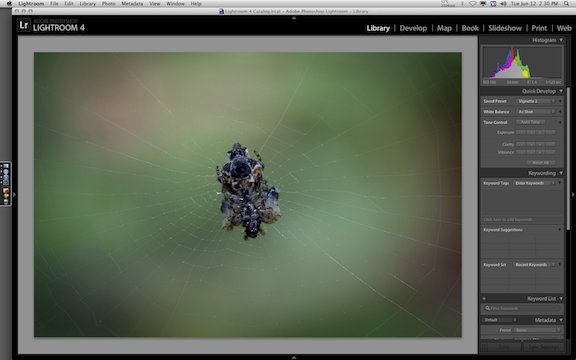Open the Lightroom application menu

31,4
